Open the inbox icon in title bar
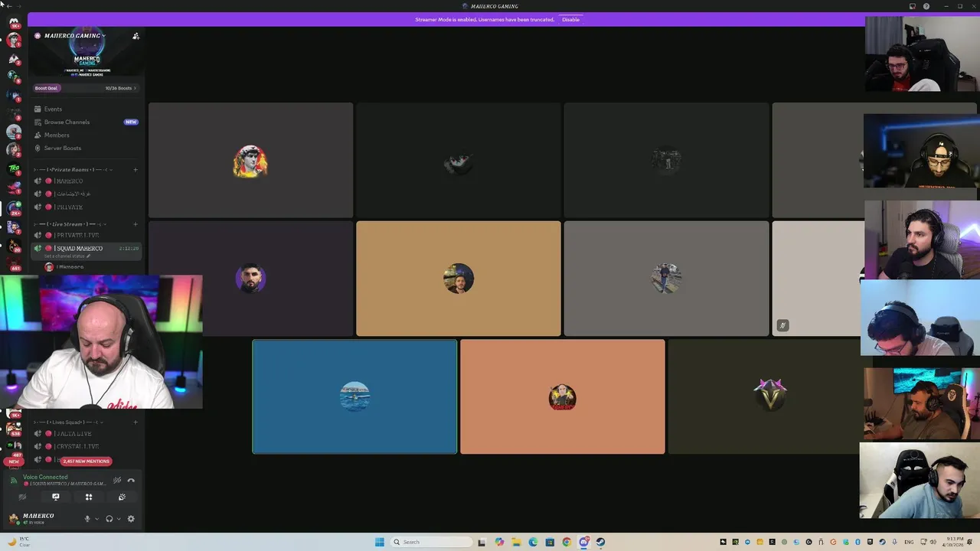Image resolution: width=980 pixels, height=551 pixels. click(x=913, y=6)
